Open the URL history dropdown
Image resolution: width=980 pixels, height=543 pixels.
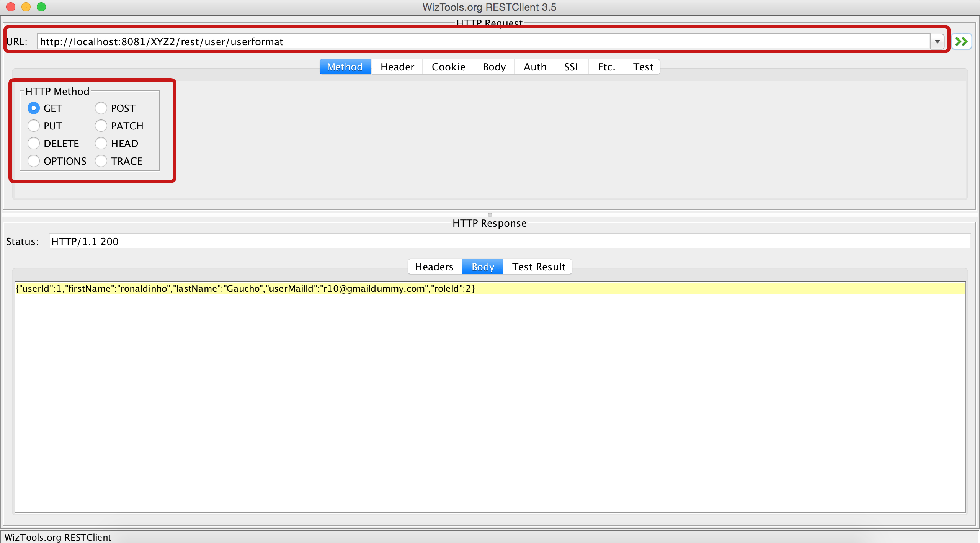coord(937,41)
